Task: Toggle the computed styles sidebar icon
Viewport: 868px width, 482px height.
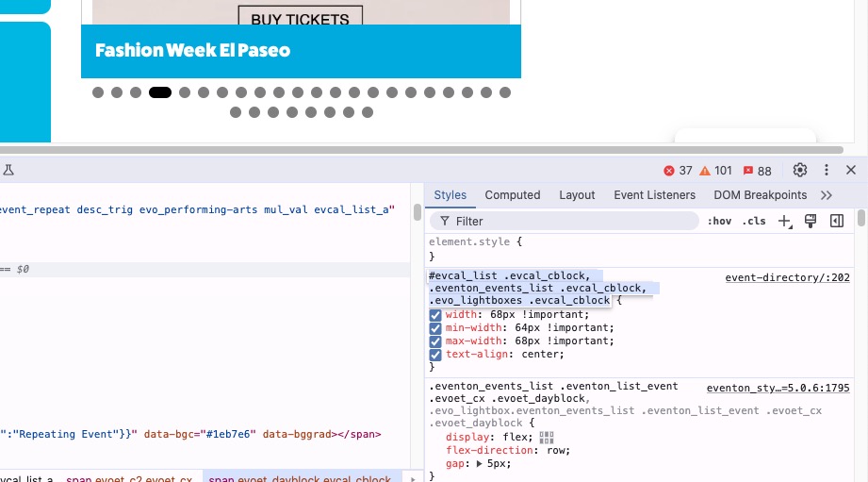Action: 836,222
